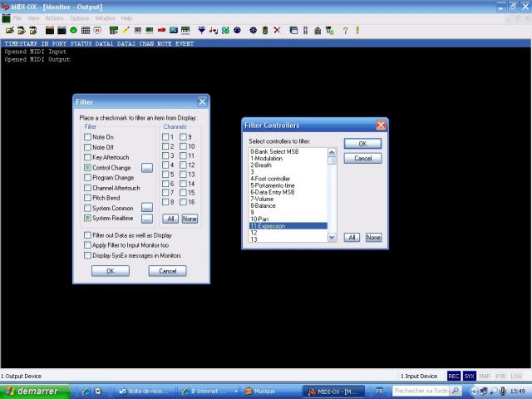Click the green round toolbar icon
Image resolution: width=532 pixels, height=399 pixels.
tap(73, 31)
